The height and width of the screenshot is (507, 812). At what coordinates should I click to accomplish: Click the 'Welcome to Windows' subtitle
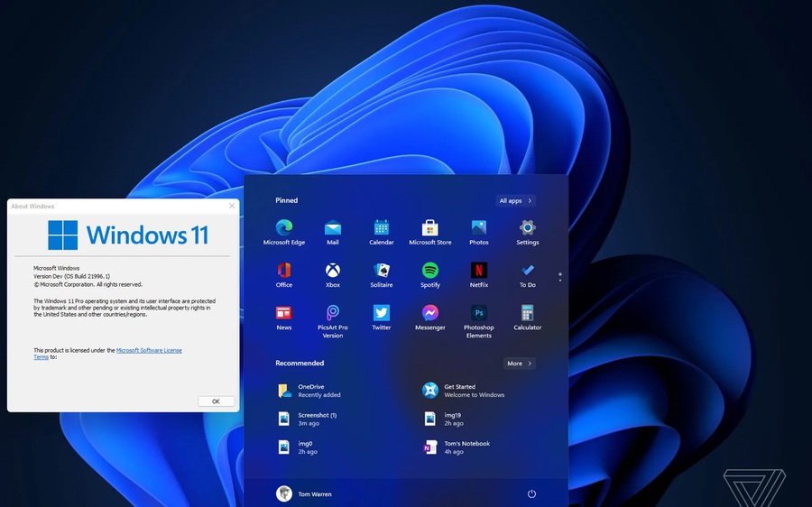click(x=474, y=395)
